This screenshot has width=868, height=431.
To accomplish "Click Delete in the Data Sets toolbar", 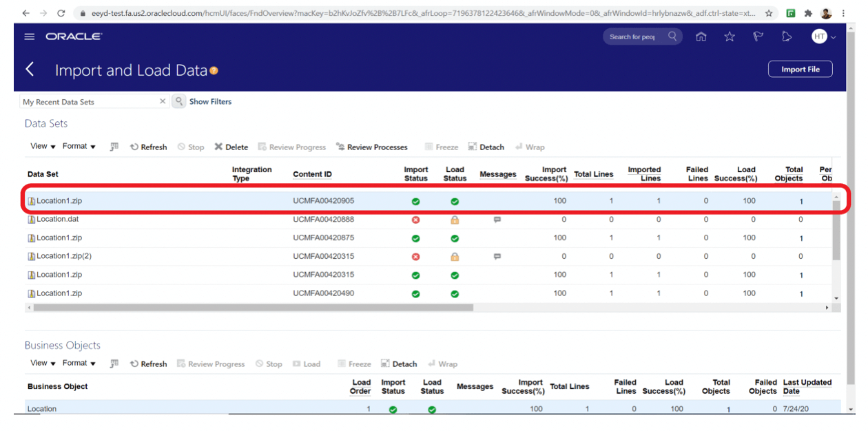I will pyautogui.click(x=231, y=147).
